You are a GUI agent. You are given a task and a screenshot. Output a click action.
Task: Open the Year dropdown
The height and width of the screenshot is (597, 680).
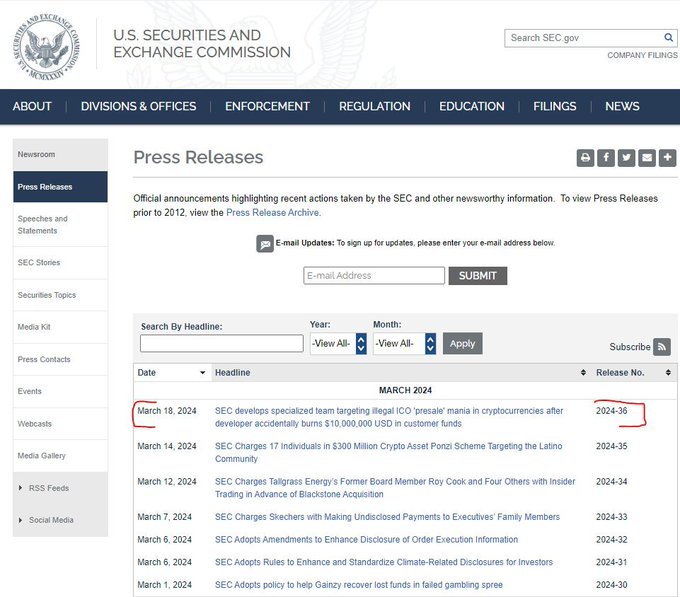[338, 343]
